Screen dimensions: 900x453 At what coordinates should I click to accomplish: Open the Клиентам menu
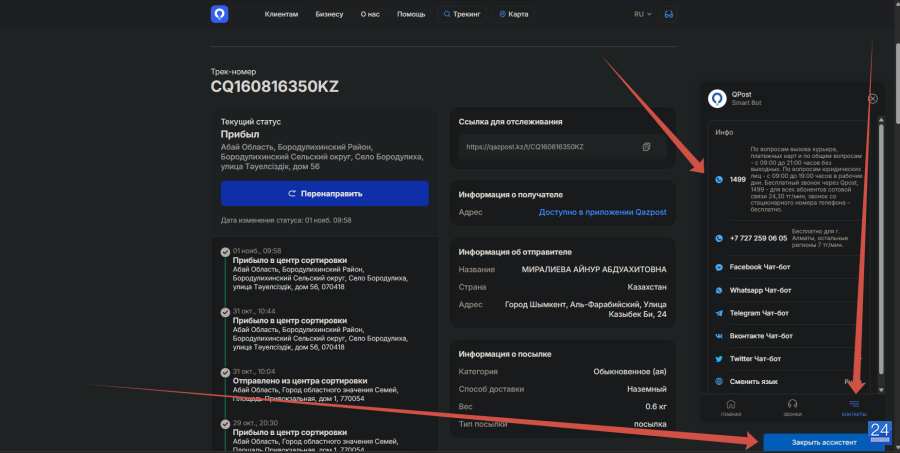[281, 14]
